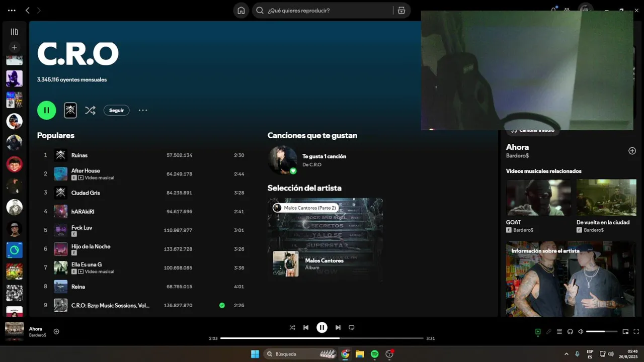Open the miniplayer icon

pos(626,331)
